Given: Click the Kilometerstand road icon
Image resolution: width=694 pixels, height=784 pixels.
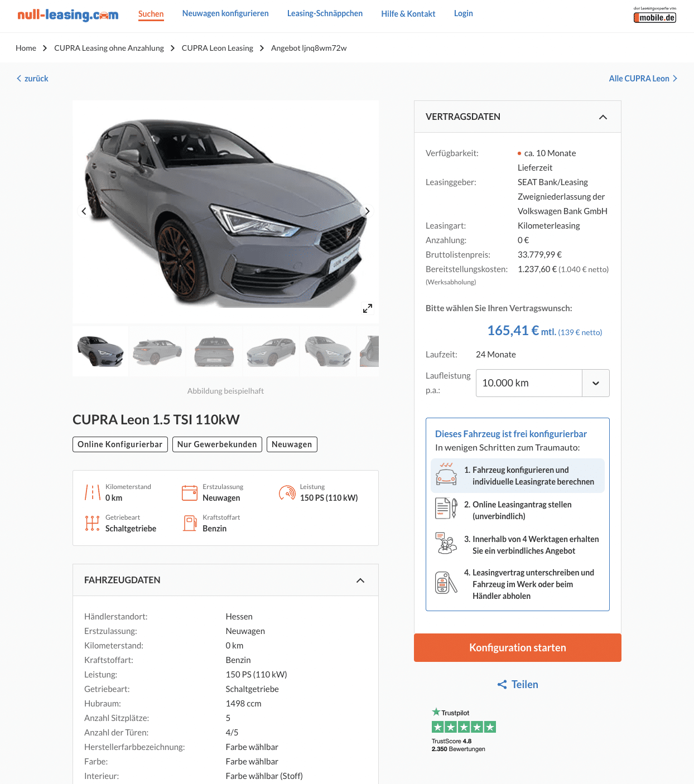Looking at the screenshot, I should click(92, 492).
